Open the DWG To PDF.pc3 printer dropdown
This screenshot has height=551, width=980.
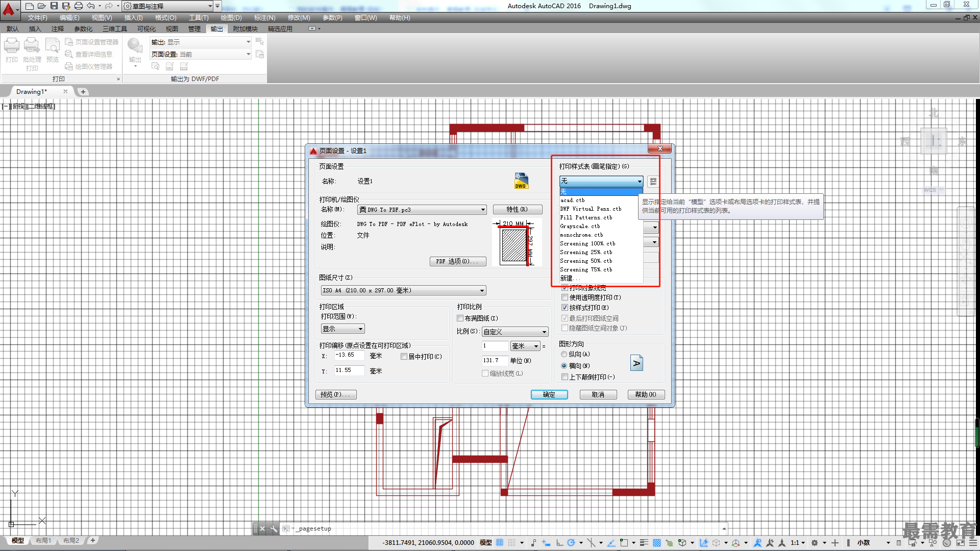[x=422, y=210]
